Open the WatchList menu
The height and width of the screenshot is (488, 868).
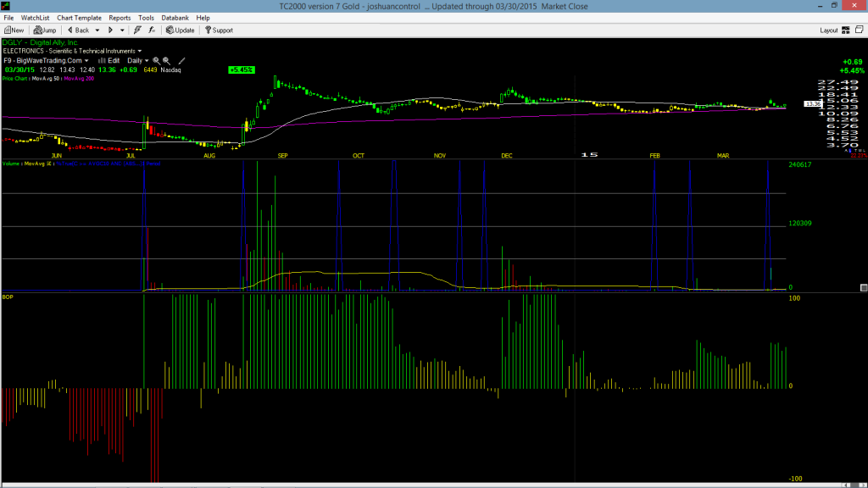click(x=35, y=18)
